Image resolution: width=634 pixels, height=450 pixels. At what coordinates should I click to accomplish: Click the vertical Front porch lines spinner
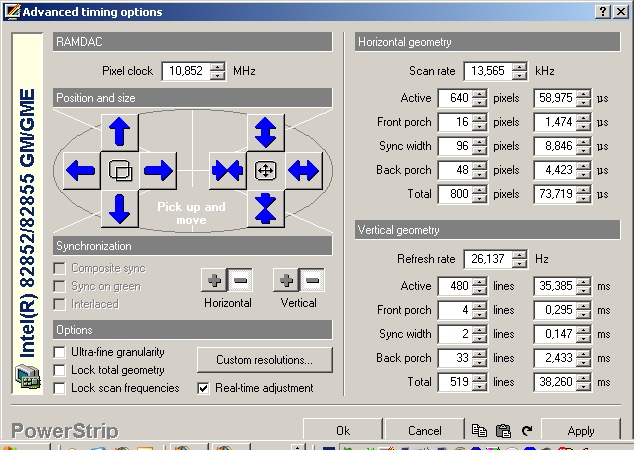click(x=480, y=310)
